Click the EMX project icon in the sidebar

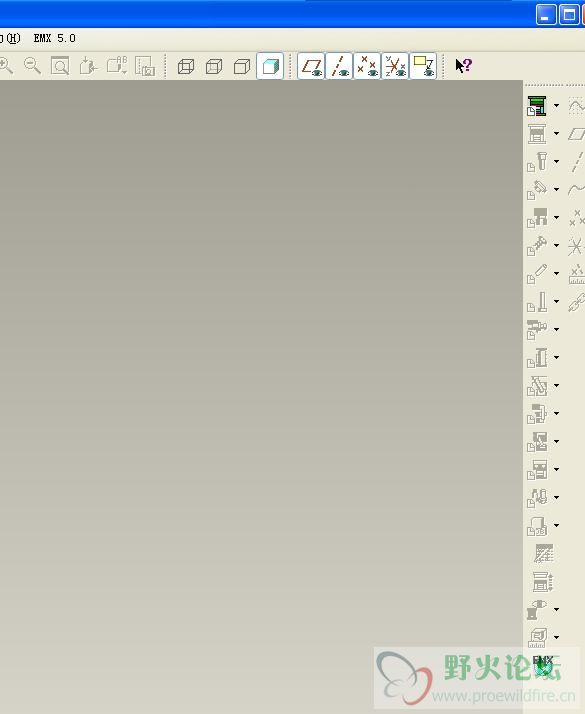coord(537,106)
